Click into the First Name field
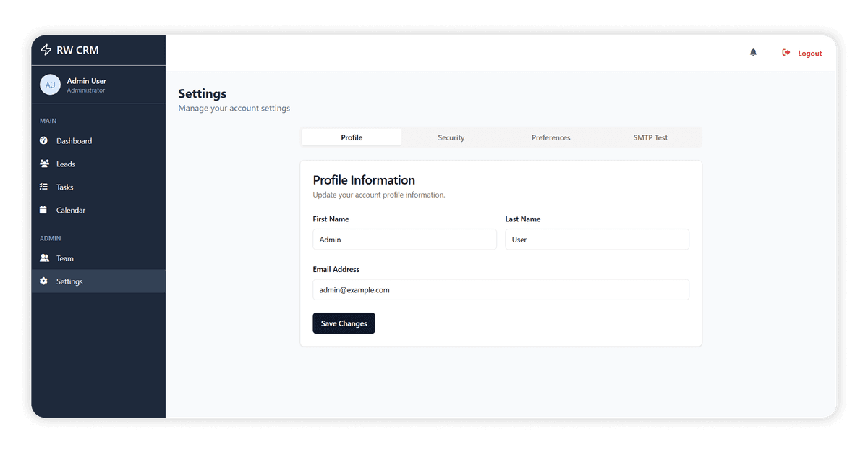This screenshot has height=453, width=868. pyautogui.click(x=404, y=240)
